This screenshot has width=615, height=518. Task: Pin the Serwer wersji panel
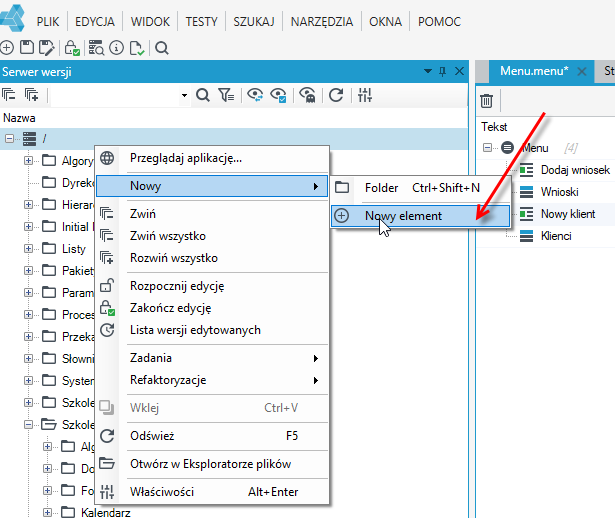click(442, 71)
